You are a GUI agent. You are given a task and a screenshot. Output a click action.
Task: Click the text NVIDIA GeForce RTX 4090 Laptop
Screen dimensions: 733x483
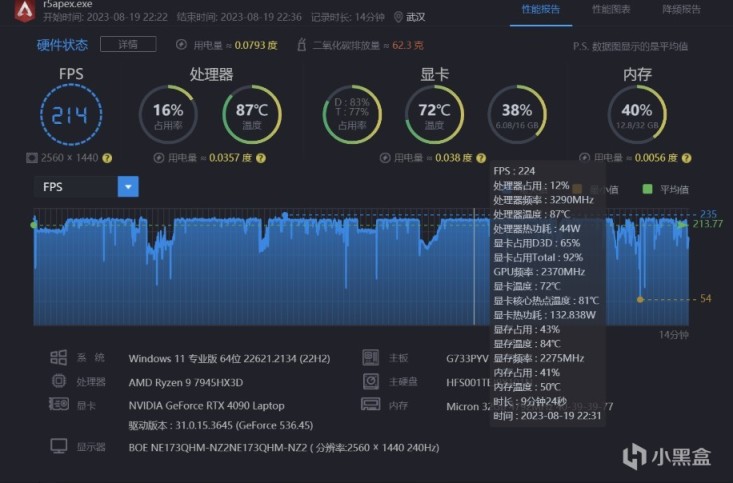pyautogui.click(x=206, y=405)
